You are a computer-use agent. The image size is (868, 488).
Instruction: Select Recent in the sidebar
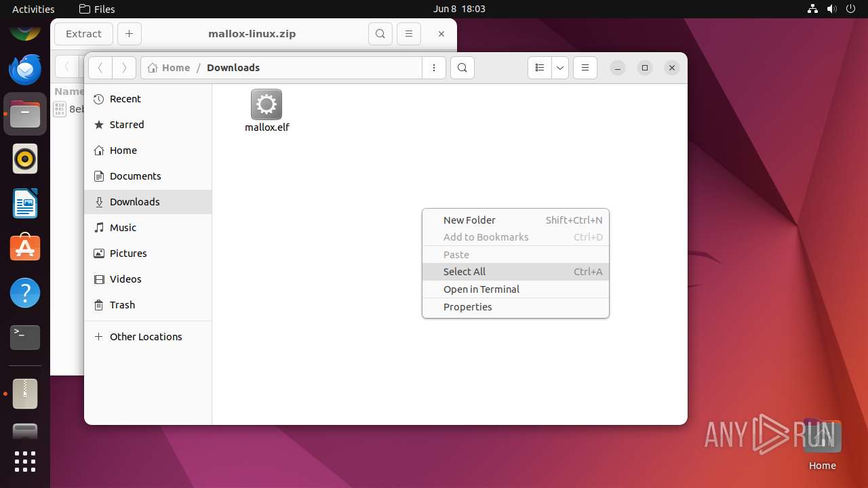148,99
